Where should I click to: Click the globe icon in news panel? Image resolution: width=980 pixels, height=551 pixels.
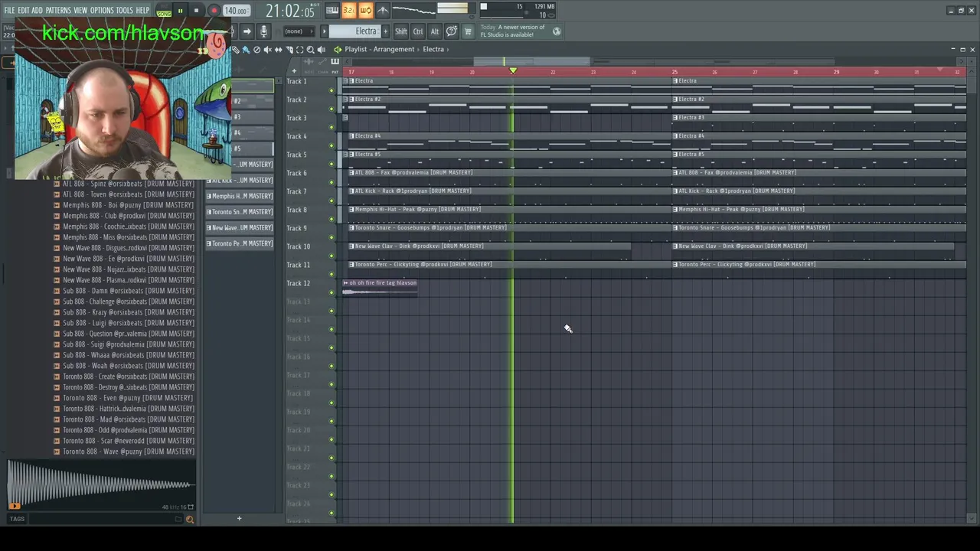click(x=557, y=31)
